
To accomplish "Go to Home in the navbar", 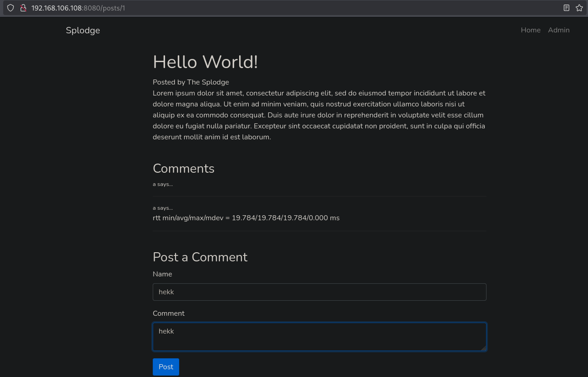I will pos(530,30).
